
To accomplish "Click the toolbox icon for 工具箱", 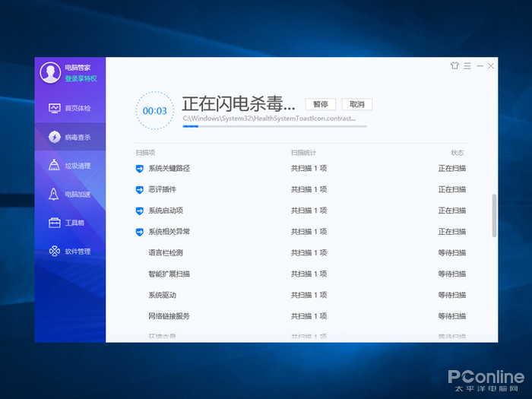I will tap(54, 223).
